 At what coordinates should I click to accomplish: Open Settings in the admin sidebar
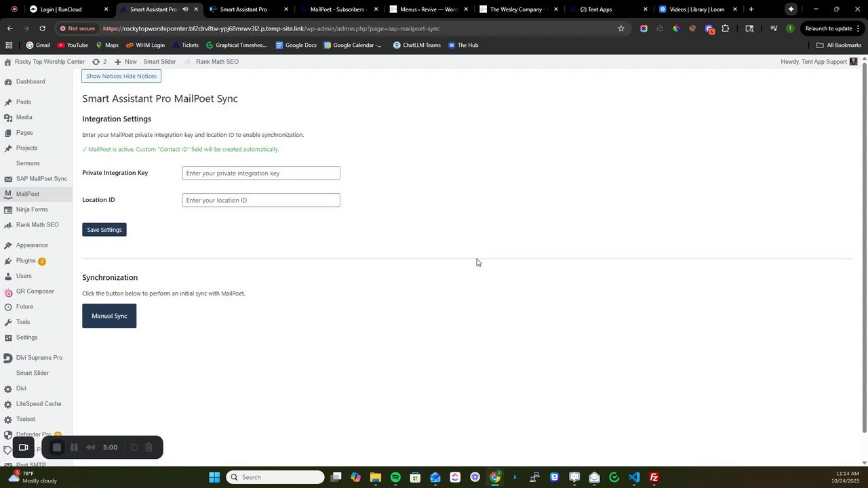[27, 338]
